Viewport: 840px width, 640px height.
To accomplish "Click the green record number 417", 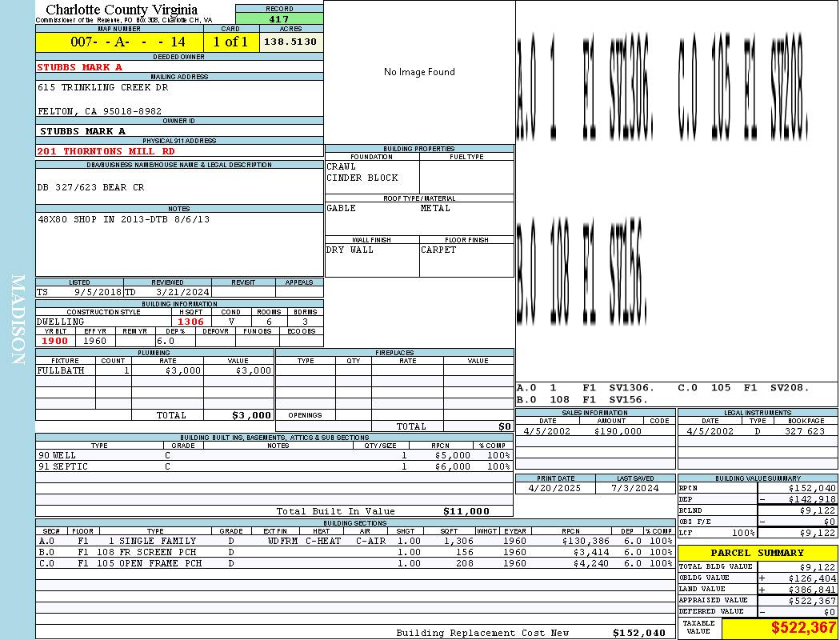I will click(x=279, y=18).
